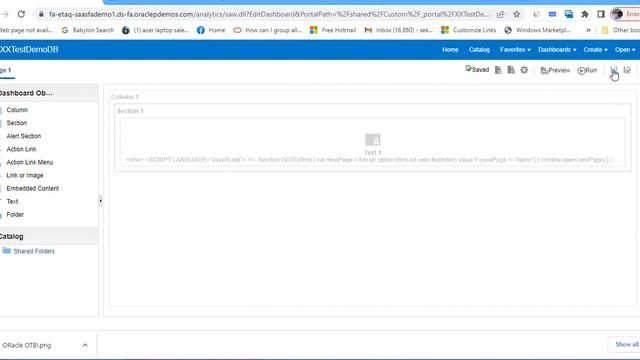Click the second page icon left of the gear
Image resolution: width=640 pixels, height=360 pixels.
511,70
